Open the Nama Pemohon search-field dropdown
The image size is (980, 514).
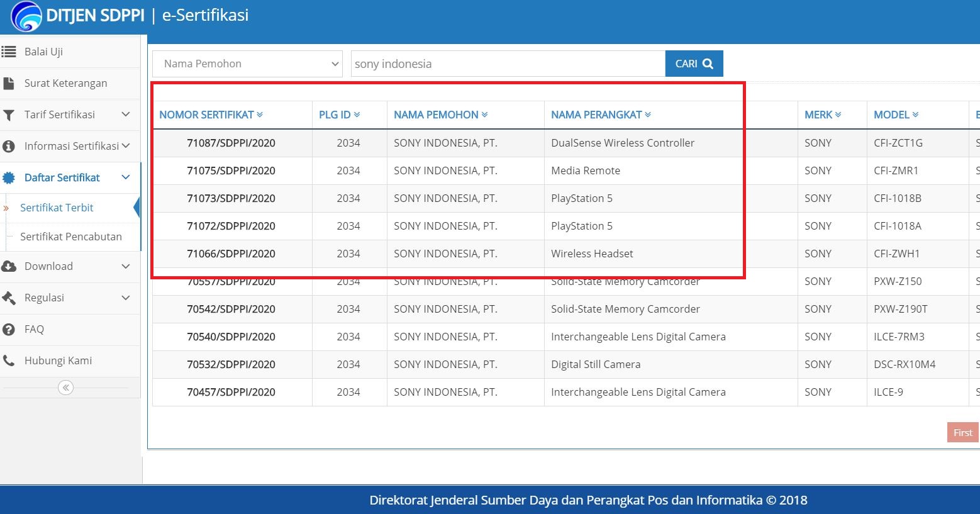(x=247, y=64)
